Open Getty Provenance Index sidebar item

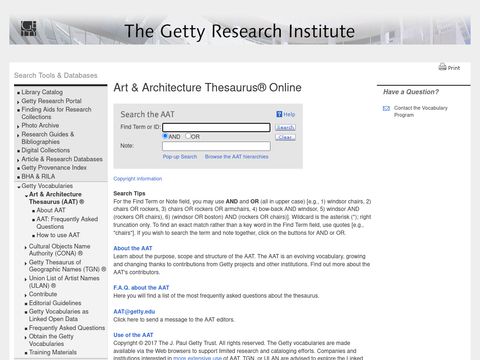click(x=54, y=168)
